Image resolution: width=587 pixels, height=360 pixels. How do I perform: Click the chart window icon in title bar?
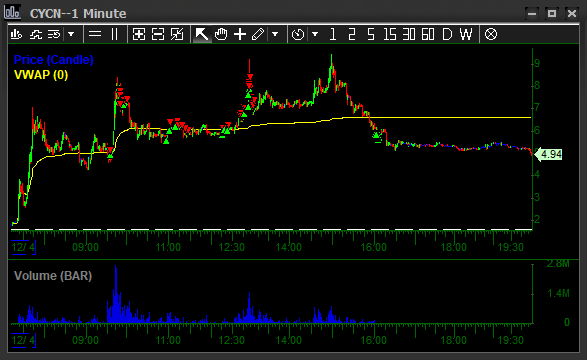pos(12,13)
